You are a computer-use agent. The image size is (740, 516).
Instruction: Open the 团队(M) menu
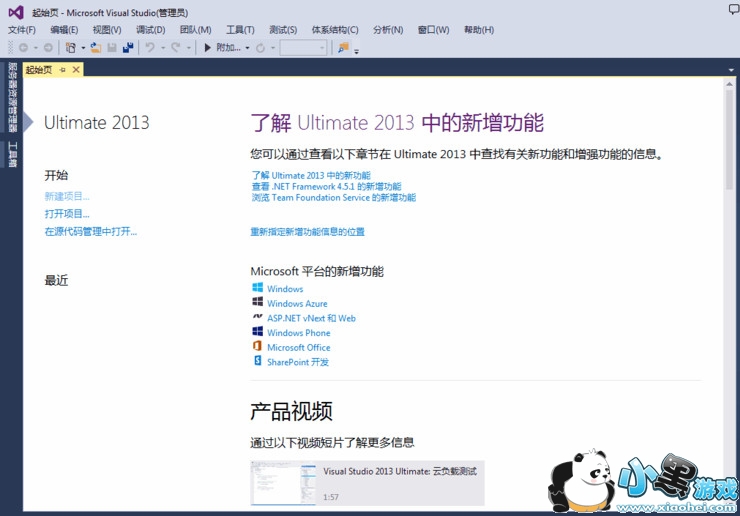pyautogui.click(x=195, y=30)
